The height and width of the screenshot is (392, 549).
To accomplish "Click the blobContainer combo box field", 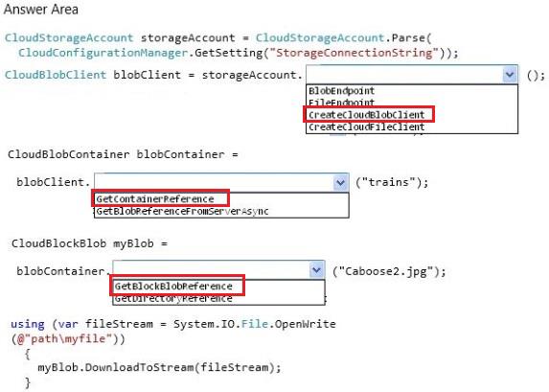I will pos(218,270).
